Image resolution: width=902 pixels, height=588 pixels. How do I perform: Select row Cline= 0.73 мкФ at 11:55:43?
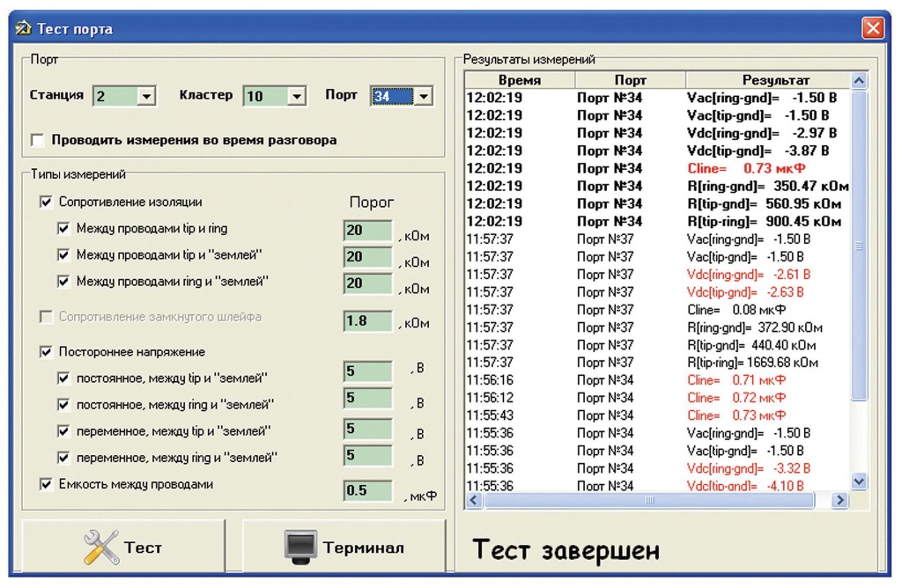click(x=657, y=415)
